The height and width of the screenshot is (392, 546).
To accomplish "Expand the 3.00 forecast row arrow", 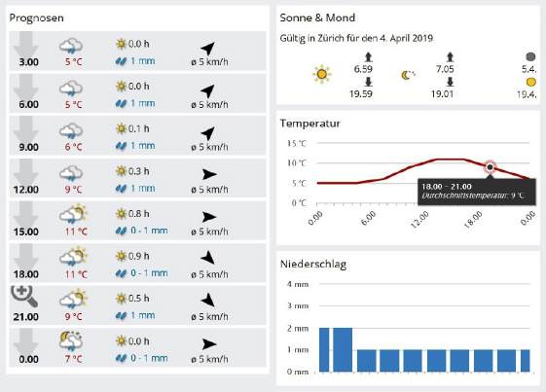I will pos(25,44).
